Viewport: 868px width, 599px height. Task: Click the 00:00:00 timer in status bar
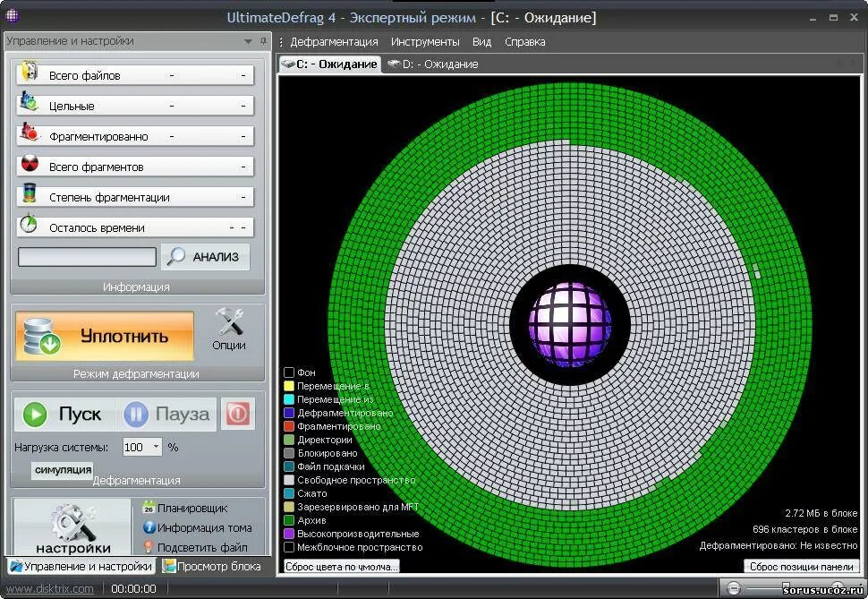tap(133, 588)
